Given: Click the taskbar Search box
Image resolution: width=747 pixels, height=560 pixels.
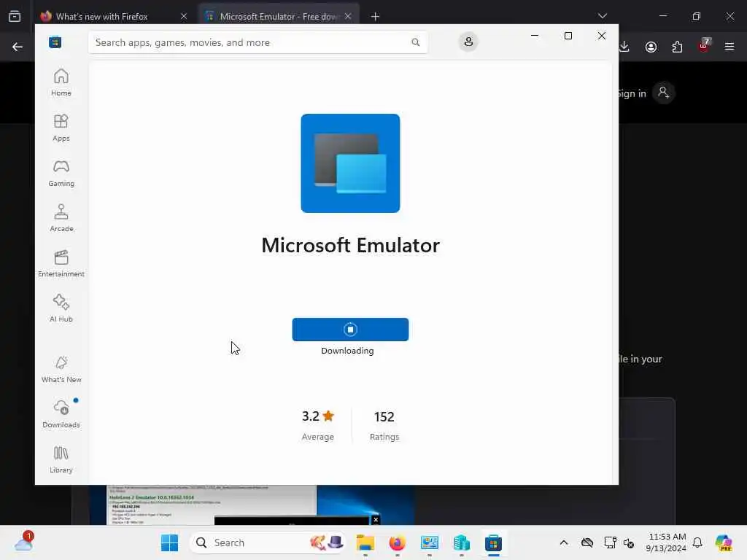Looking at the screenshot, I should (x=268, y=542).
